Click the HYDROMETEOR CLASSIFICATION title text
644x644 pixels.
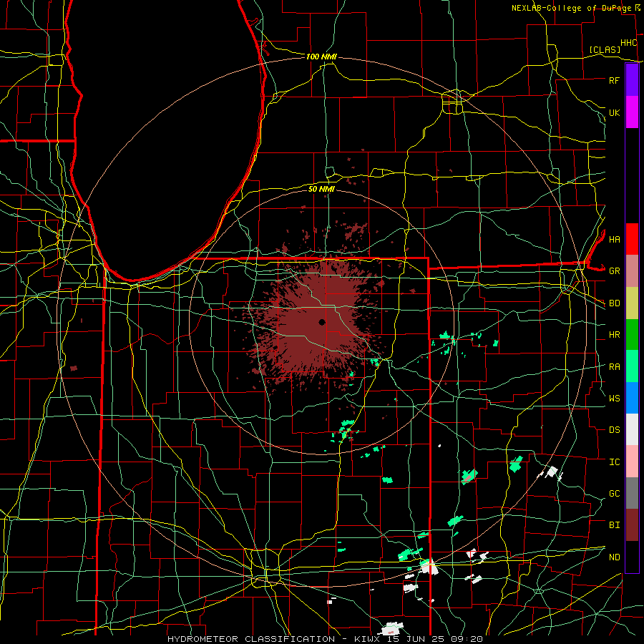251,639
